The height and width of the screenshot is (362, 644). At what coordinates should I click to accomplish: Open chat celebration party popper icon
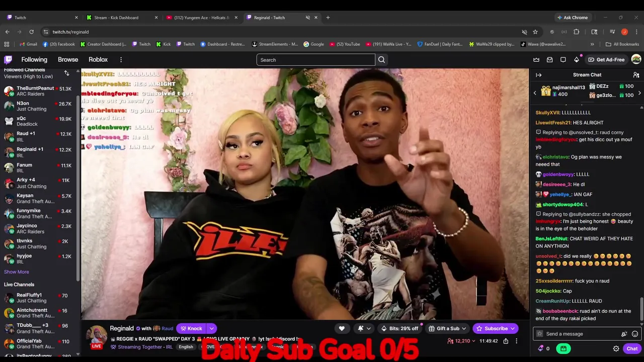point(624,334)
